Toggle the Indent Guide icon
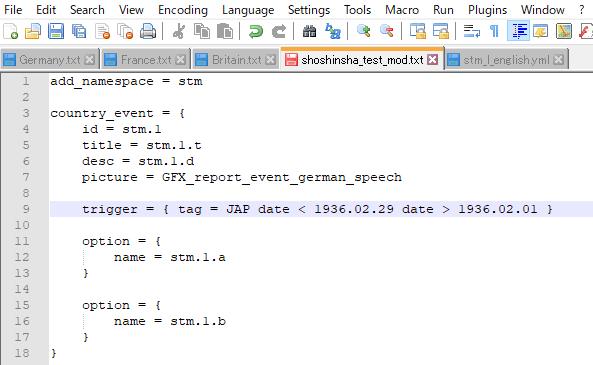593x365 pixels. 518,31
